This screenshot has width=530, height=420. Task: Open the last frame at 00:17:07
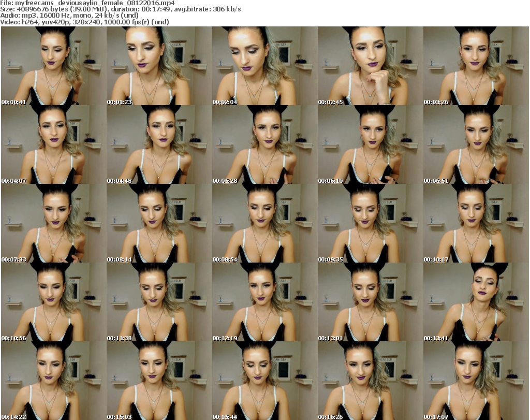(476, 381)
